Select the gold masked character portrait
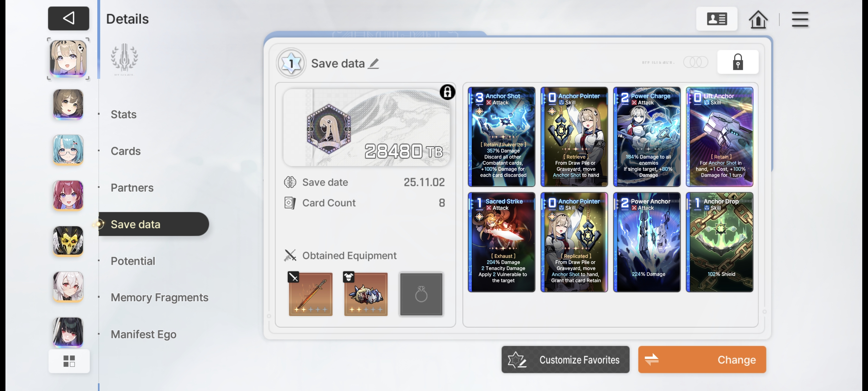Viewport: 868px width, 391px height. tap(68, 241)
